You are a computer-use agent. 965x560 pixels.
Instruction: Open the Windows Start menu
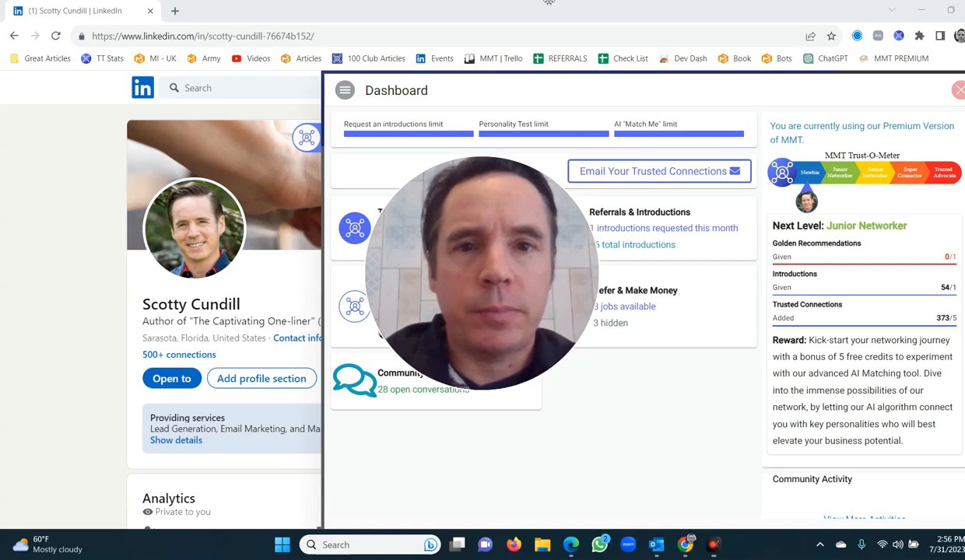point(282,544)
